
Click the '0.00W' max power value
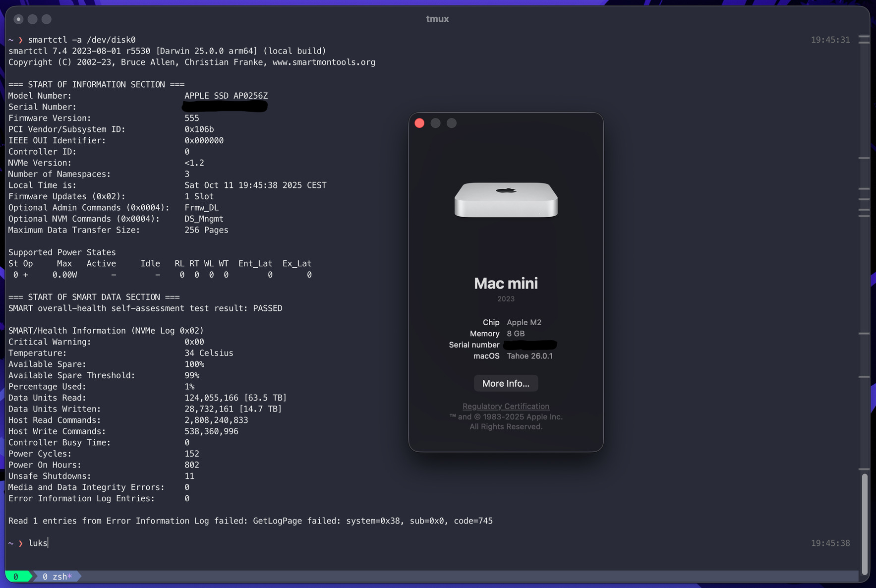coord(64,275)
